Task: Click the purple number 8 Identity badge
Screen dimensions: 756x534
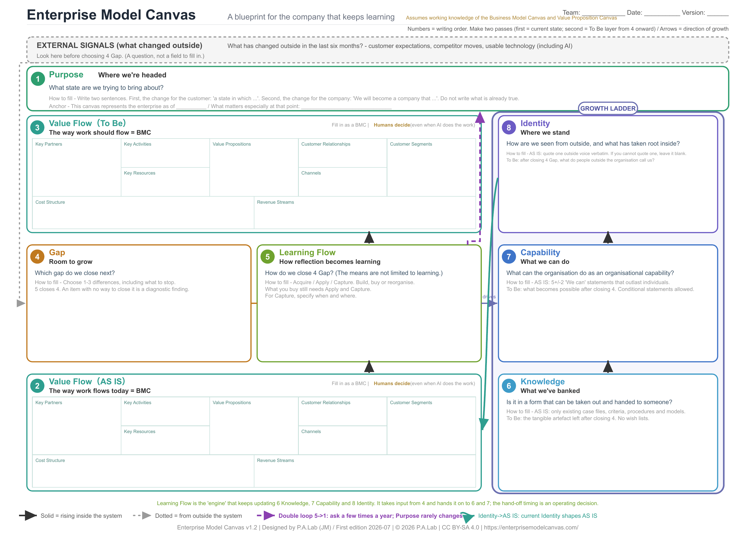Action: click(x=509, y=127)
